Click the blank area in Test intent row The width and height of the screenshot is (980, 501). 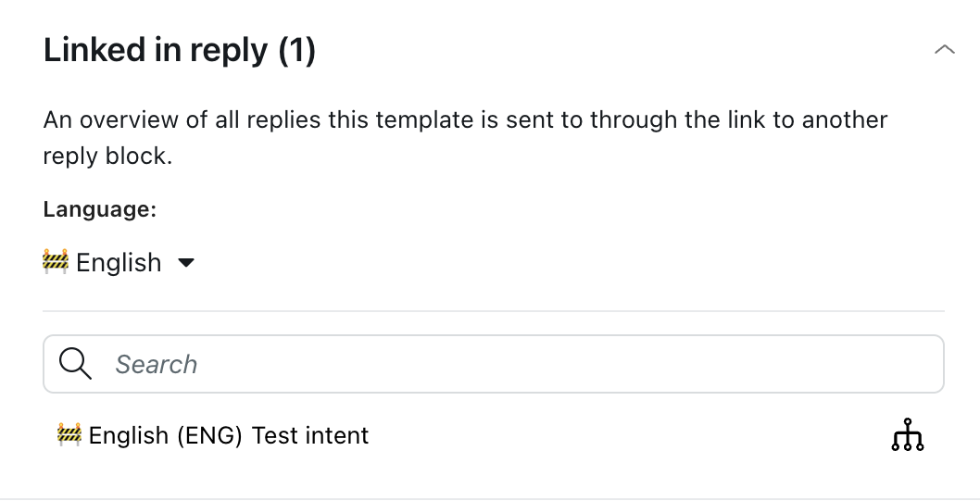pyautogui.click(x=625, y=435)
